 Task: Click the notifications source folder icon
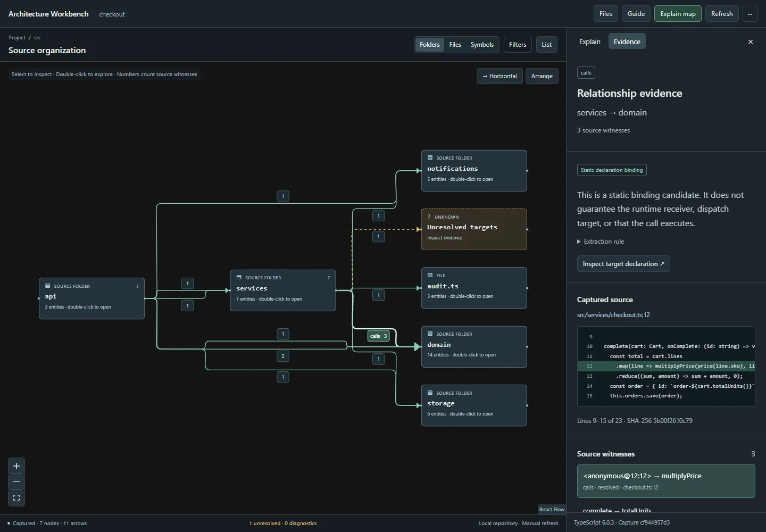(430, 157)
